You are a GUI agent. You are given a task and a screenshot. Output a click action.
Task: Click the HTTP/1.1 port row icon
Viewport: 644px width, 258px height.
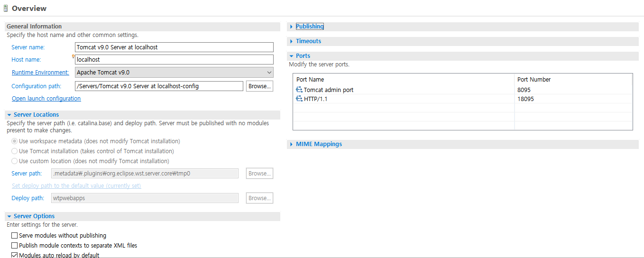(299, 99)
